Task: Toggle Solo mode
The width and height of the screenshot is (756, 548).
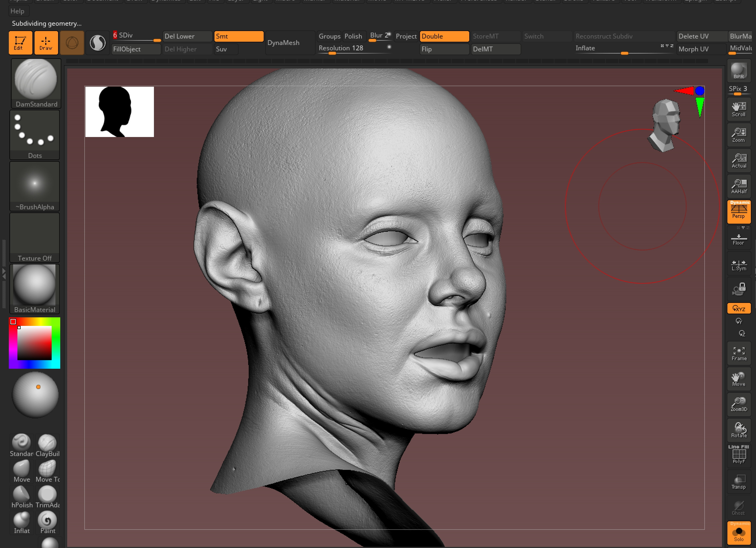Action: pos(739,533)
